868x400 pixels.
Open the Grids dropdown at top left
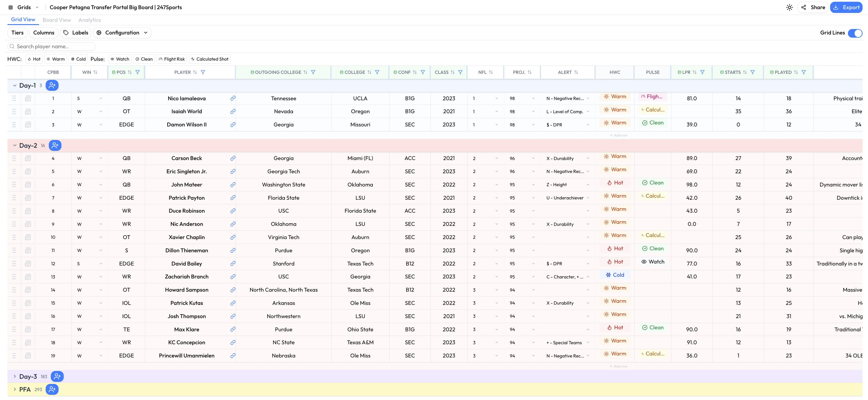(x=37, y=7)
